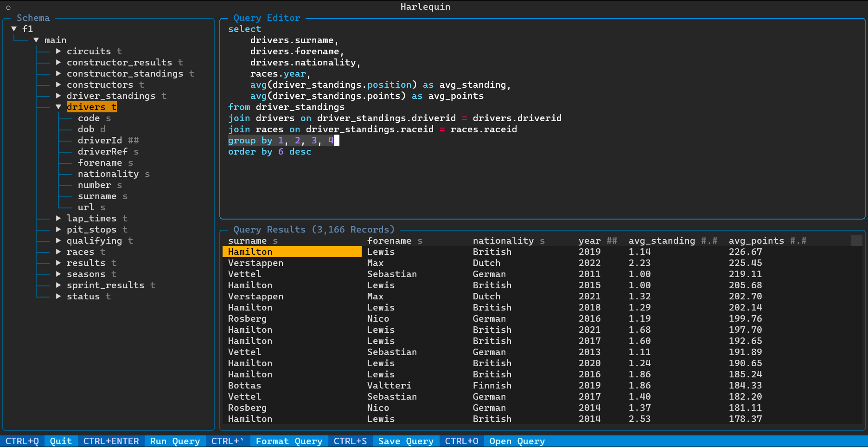Expand the seasons table arrow
The height and width of the screenshot is (447, 868).
click(58, 274)
